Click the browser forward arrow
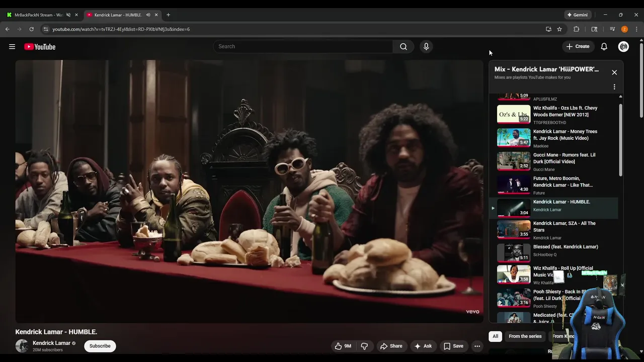The height and width of the screenshot is (362, 644). click(x=20, y=29)
